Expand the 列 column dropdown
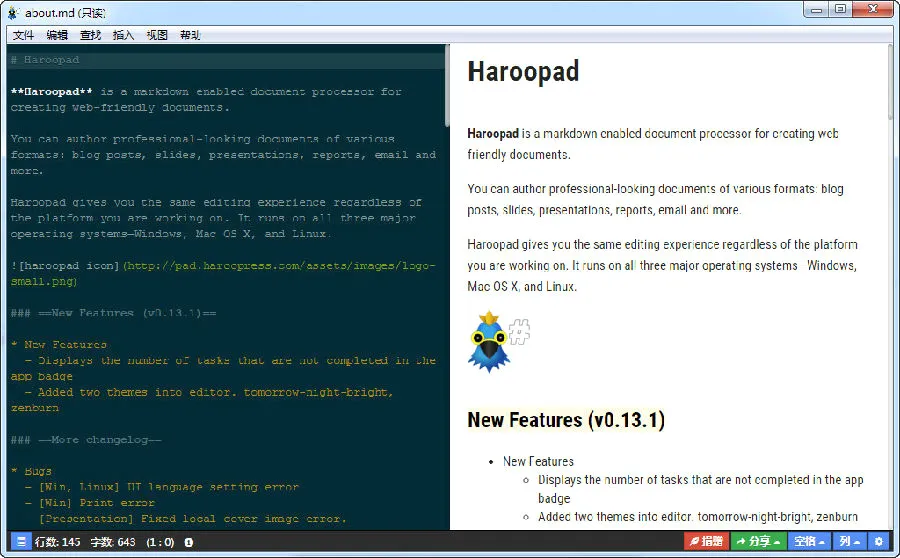The height and width of the screenshot is (558, 900). (x=849, y=541)
